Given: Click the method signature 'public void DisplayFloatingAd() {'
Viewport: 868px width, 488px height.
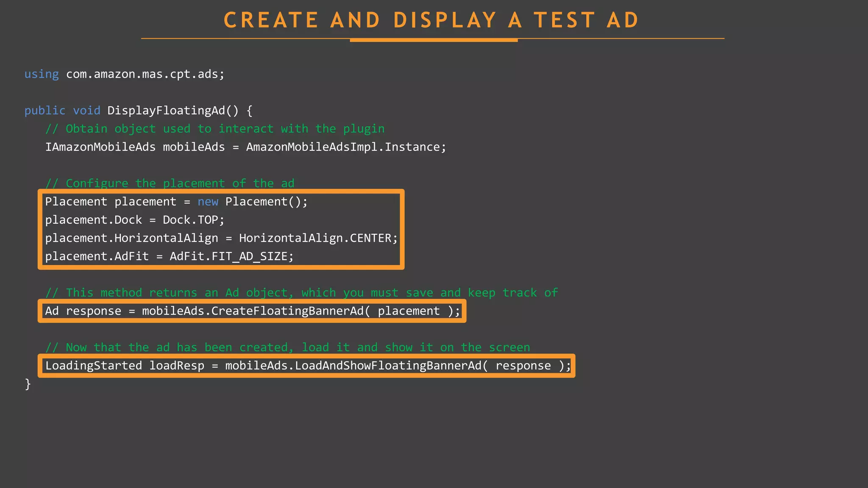Looking at the screenshot, I should (x=139, y=111).
